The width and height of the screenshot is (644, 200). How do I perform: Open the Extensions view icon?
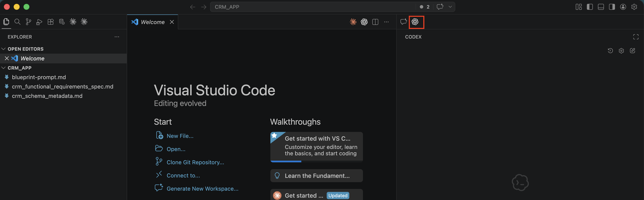(50, 22)
